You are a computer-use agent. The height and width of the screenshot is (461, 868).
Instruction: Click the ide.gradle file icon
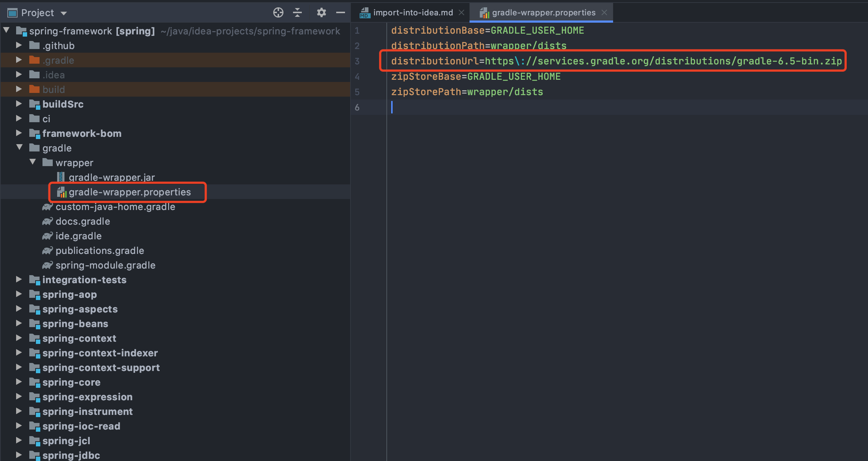(47, 236)
